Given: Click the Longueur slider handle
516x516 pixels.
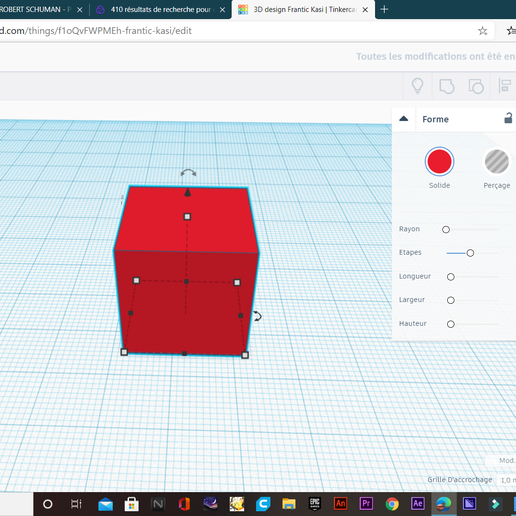Looking at the screenshot, I should pyautogui.click(x=451, y=277).
